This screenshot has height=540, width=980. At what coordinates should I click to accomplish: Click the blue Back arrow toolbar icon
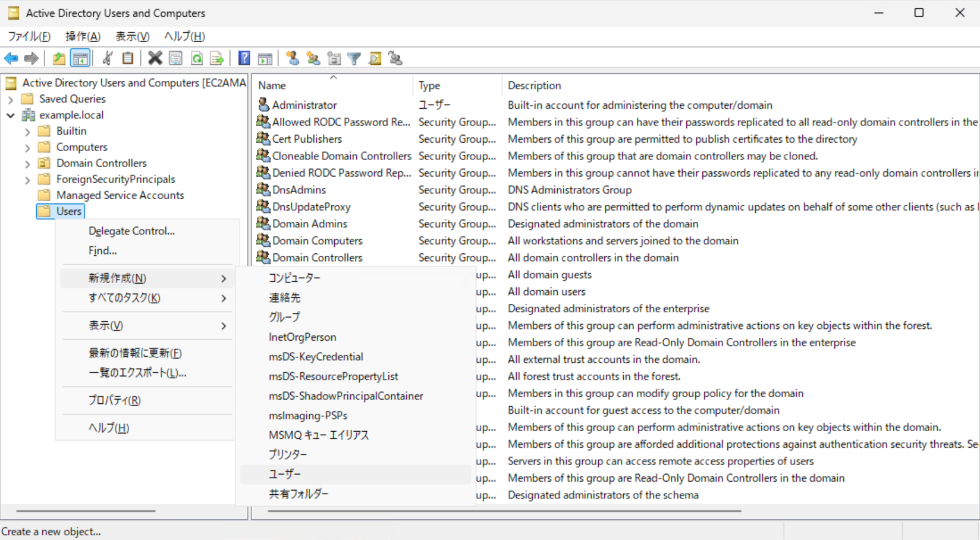click(11, 58)
